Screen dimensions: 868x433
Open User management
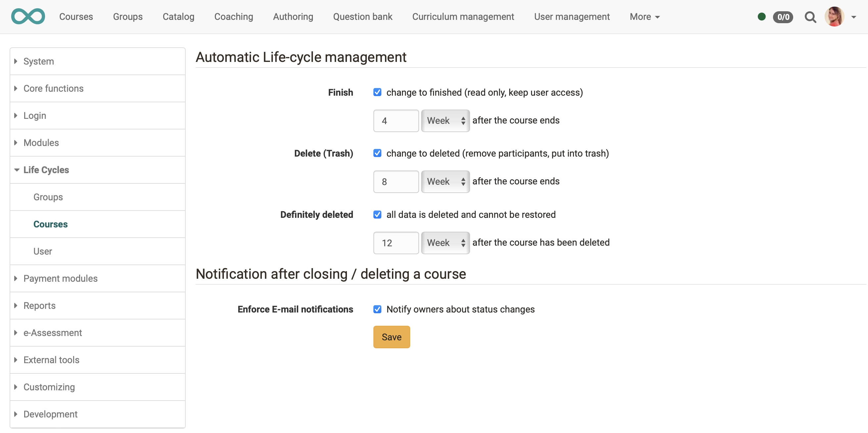(572, 17)
